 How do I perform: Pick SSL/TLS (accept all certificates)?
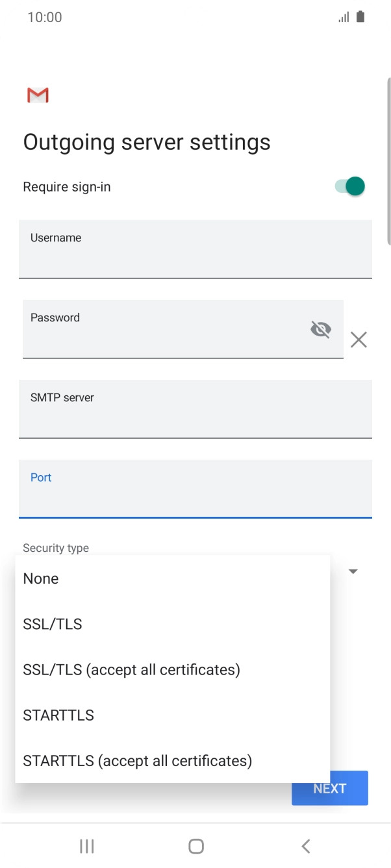(x=132, y=669)
